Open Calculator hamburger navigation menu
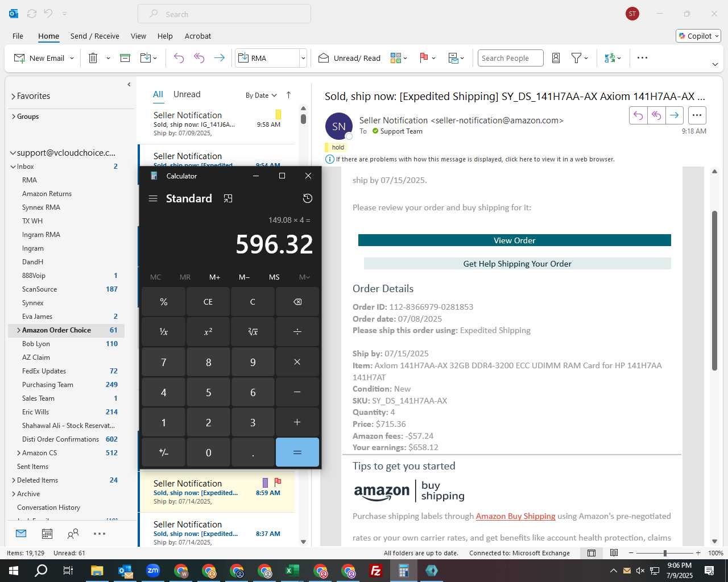The width and height of the screenshot is (728, 582). point(153,198)
